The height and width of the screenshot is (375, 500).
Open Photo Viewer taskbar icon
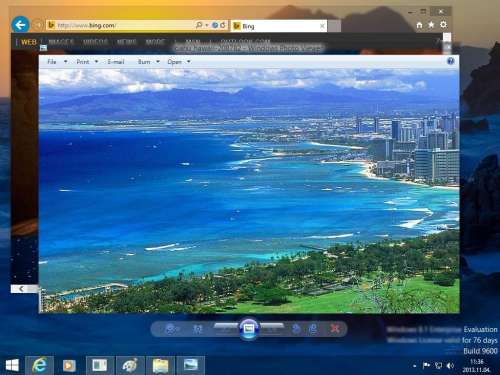coord(190,365)
